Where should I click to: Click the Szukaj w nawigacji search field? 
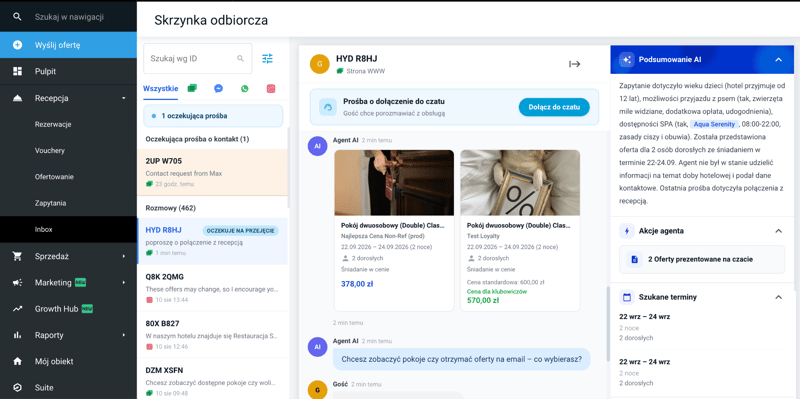coord(69,17)
